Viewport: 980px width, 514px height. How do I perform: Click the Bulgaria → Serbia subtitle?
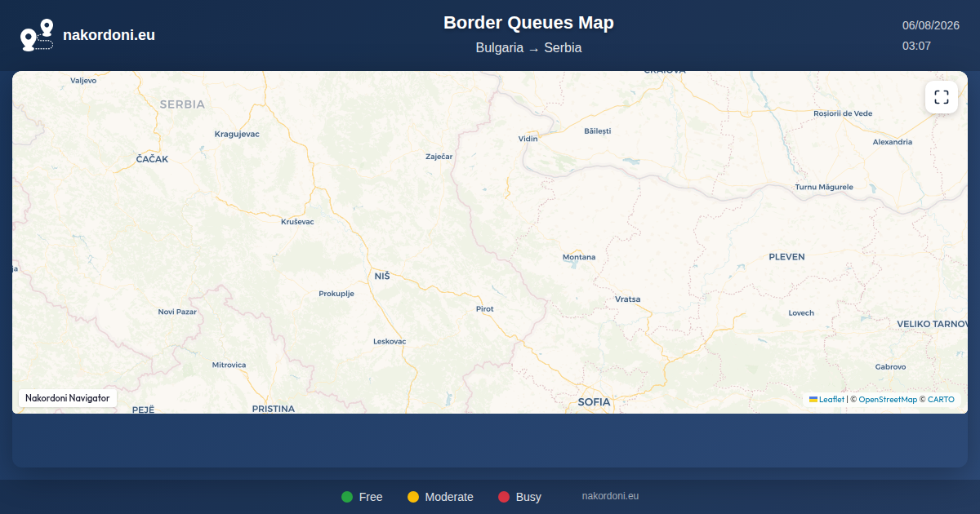point(528,48)
